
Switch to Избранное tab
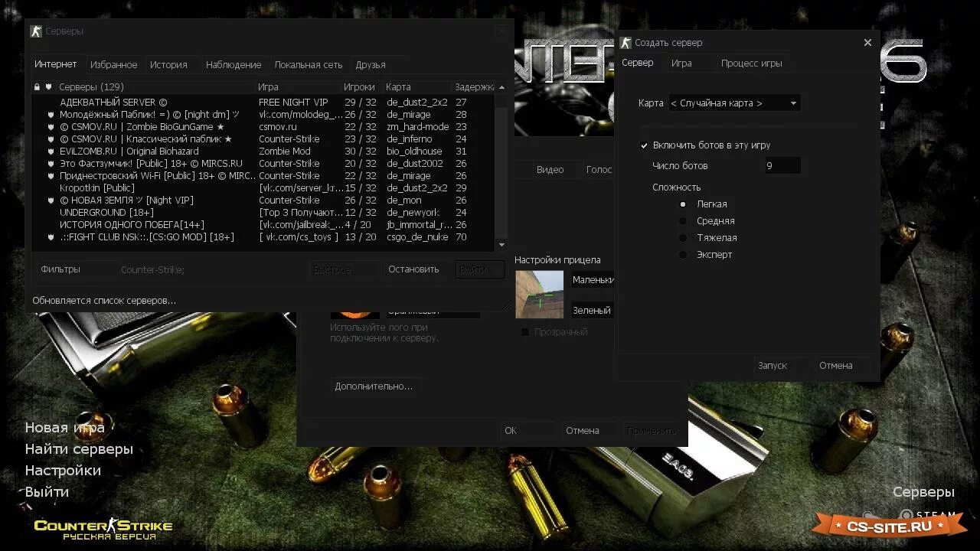tap(114, 65)
